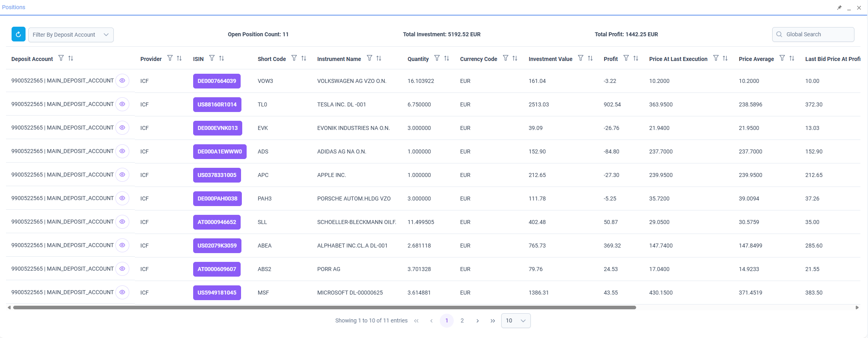
Task: Open rows-per-page dropdown showing 10
Action: [516, 320]
